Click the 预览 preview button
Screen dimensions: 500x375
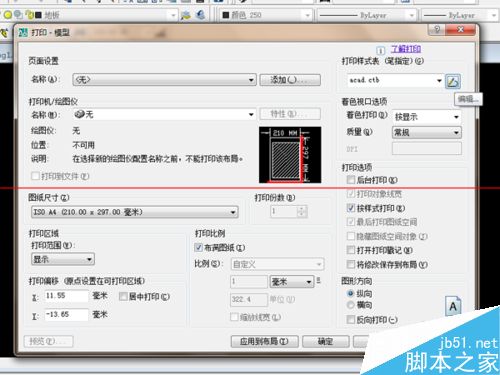tap(48, 341)
